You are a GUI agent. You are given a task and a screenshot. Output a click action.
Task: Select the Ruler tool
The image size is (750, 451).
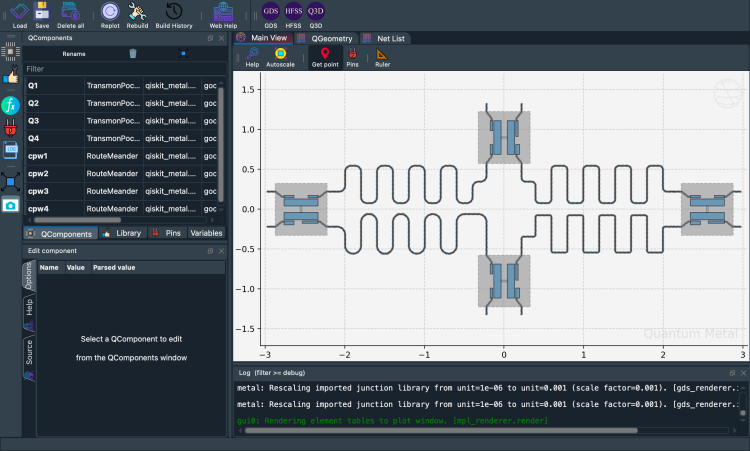pyautogui.click(x=382, y=57)
